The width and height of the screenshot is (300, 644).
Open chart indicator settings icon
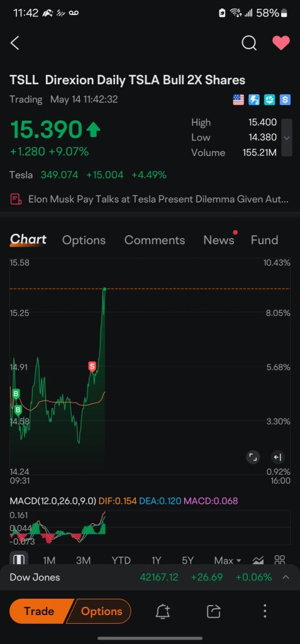click(x=258, y=560)
